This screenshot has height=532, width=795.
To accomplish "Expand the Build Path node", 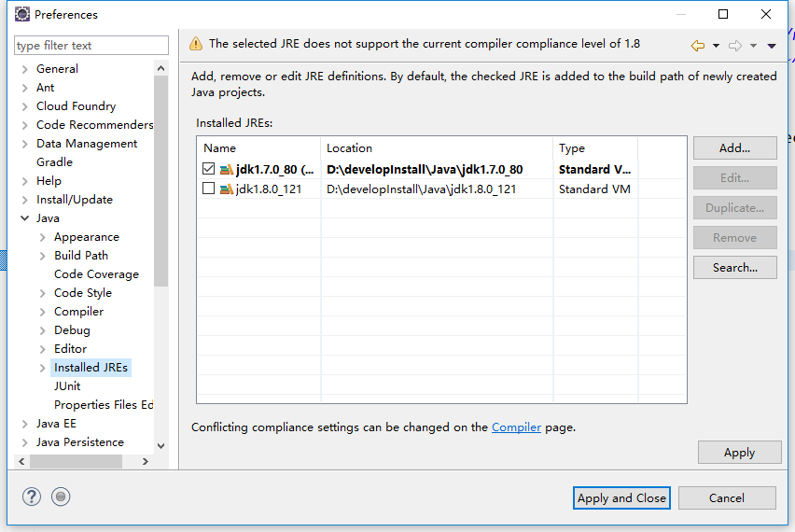I will click(x=43, y=256).
